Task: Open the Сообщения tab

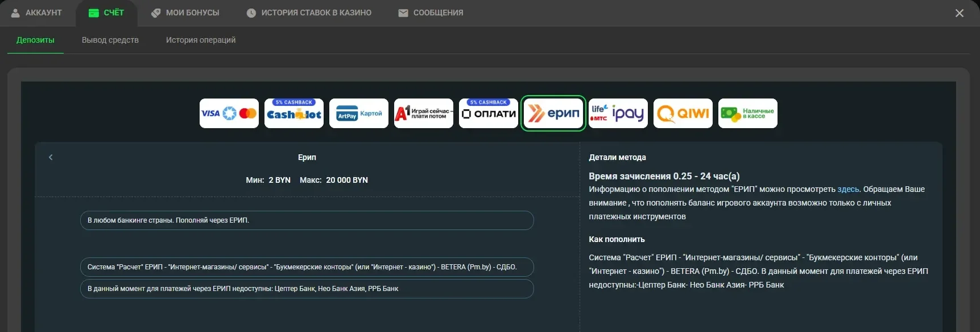Action: click(x=431, y=13)
